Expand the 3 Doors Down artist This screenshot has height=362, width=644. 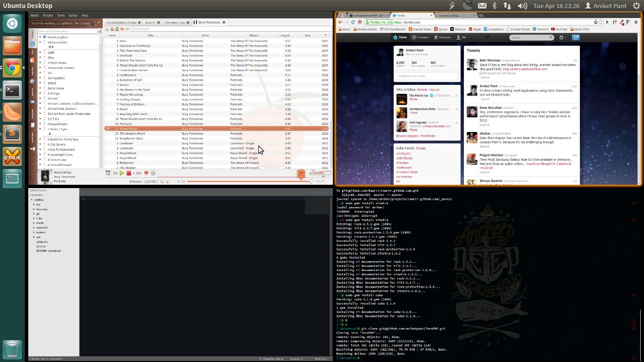point(40,63)
